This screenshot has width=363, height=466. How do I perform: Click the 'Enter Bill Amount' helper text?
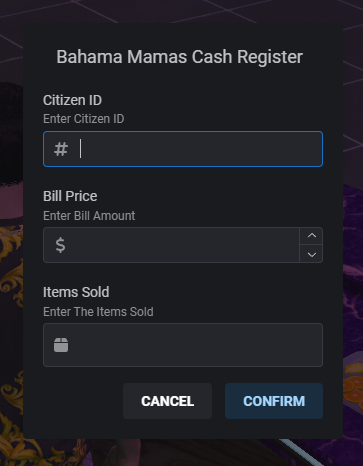coord(89,216)
